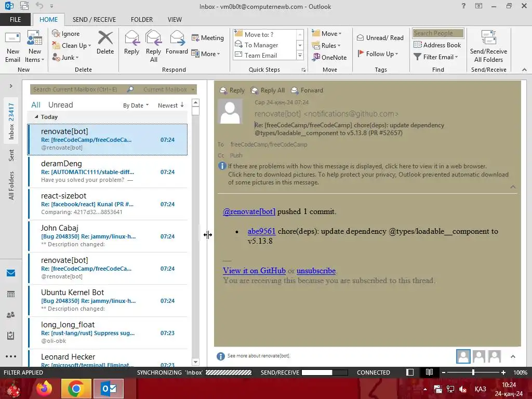This screenshot has height=399, width=532.
Task: Open the VIEW tab
Action: [175, 20]
